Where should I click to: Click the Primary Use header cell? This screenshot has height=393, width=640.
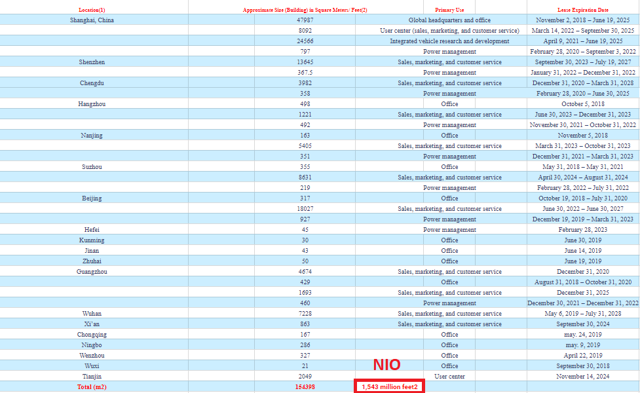(449, 10)
